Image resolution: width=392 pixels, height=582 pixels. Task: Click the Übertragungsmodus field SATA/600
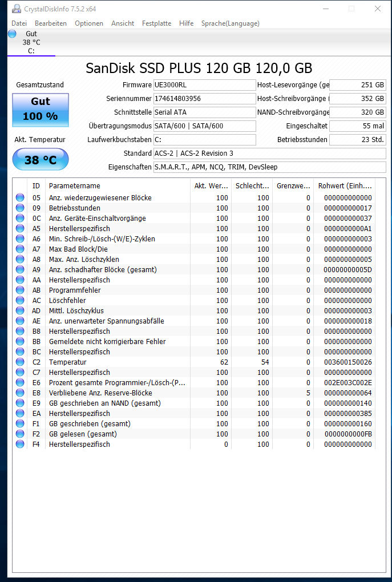click(x=205, y=126)
